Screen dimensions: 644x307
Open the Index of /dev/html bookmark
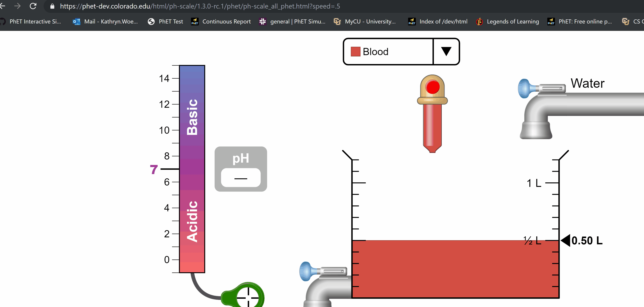point(412,22)
